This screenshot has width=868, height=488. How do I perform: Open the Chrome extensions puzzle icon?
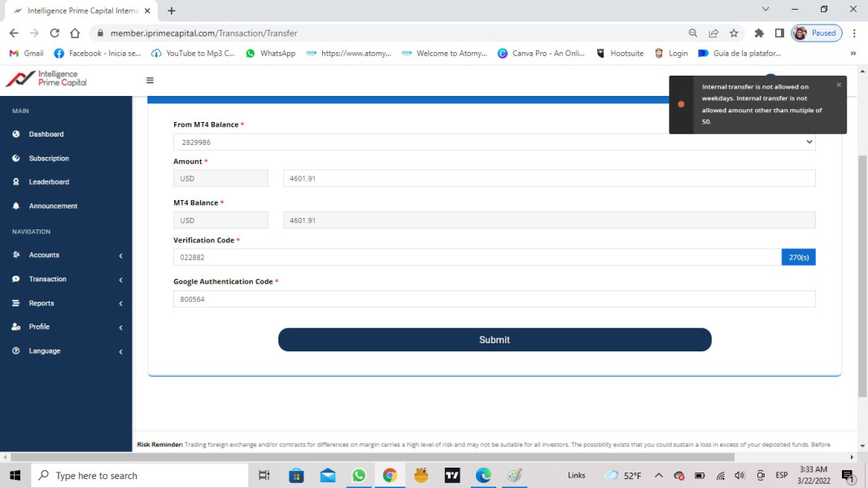click(759, 33)
